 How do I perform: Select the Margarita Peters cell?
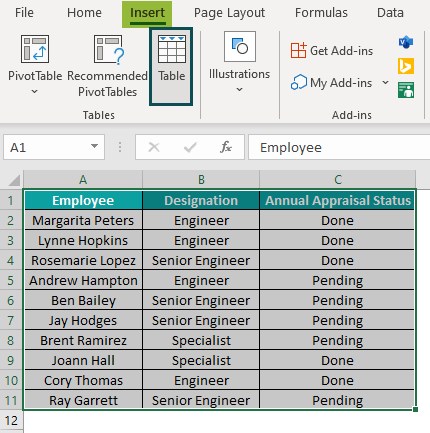tap(83, 220)
